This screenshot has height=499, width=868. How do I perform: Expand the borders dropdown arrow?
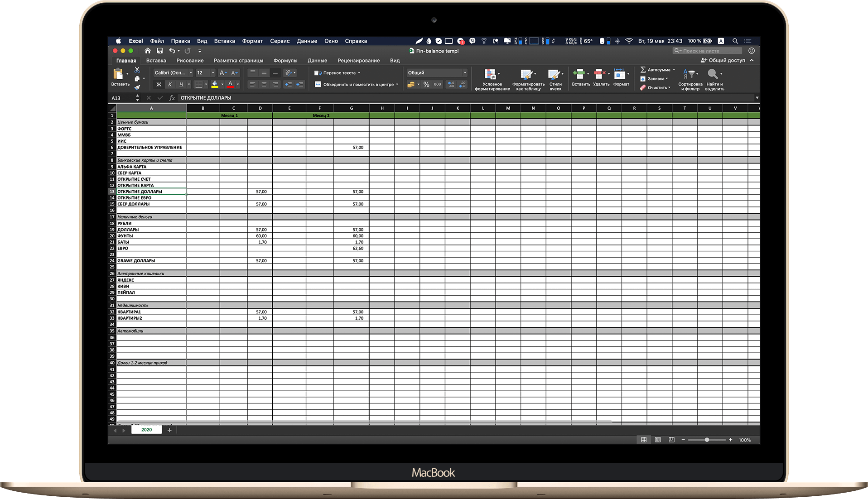pos(206,84)
